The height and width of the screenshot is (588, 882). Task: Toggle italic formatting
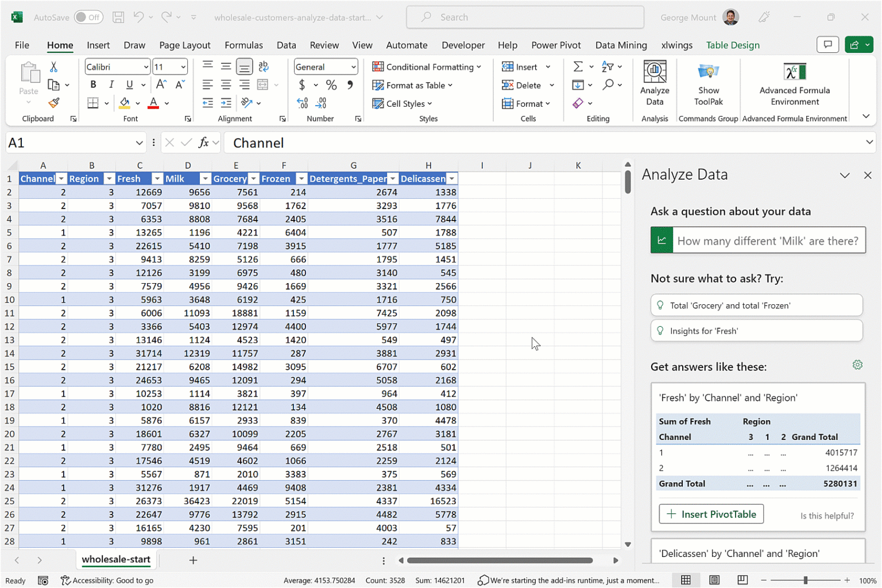click(x=111, y=85)
